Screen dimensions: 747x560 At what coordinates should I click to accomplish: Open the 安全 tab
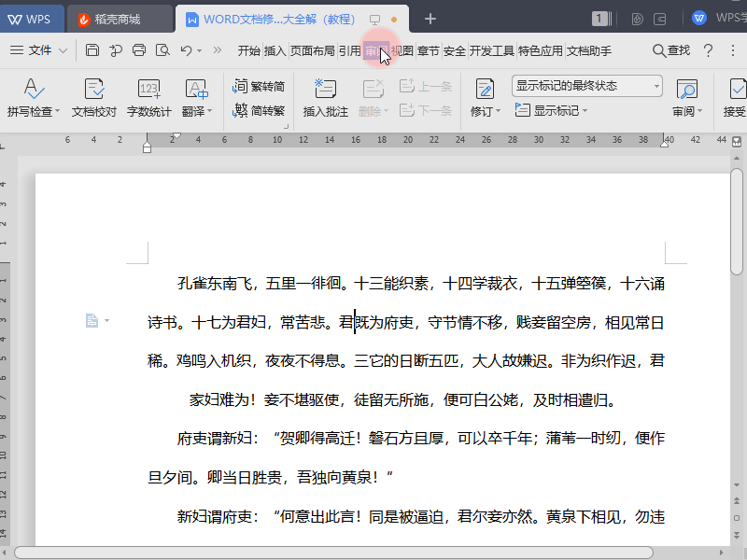coord(455,50)
